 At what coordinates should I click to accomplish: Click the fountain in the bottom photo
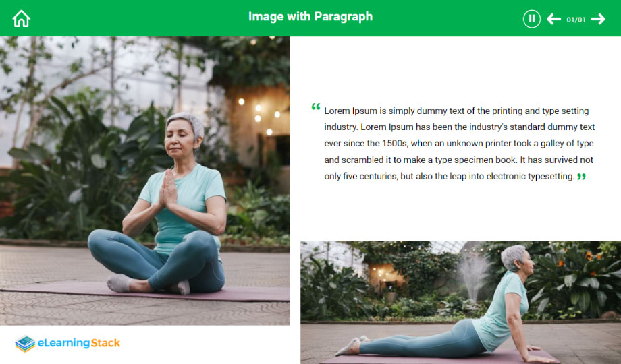point(472,278)
